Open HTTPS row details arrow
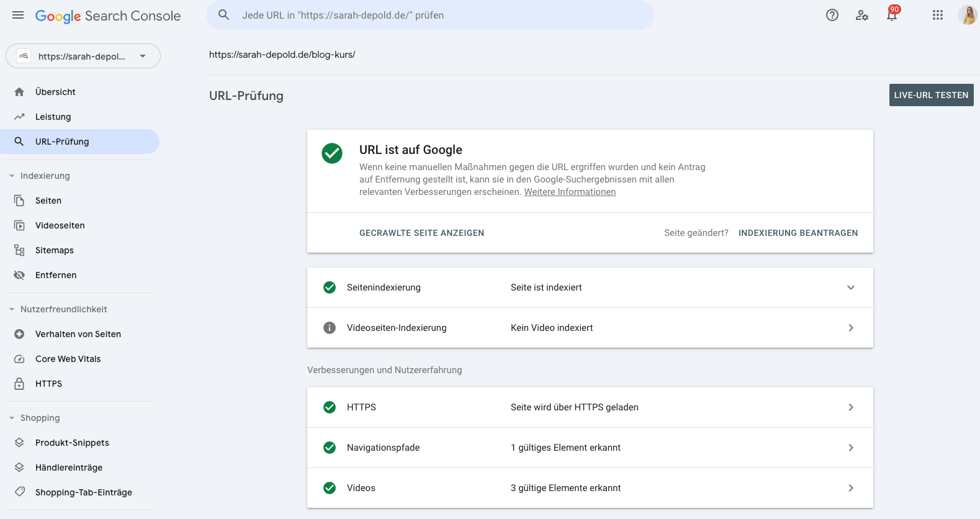This screenshot has width=980, height=519. pyautogui.click(x=851, y=407)
